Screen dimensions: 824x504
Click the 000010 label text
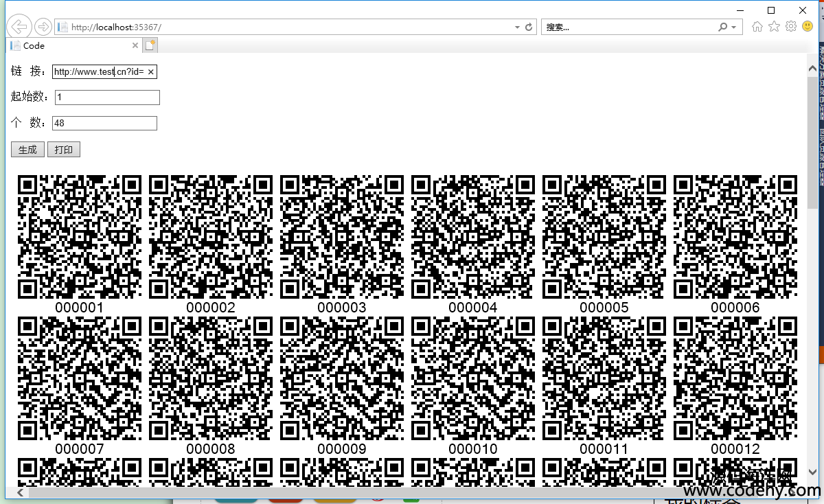472,449
